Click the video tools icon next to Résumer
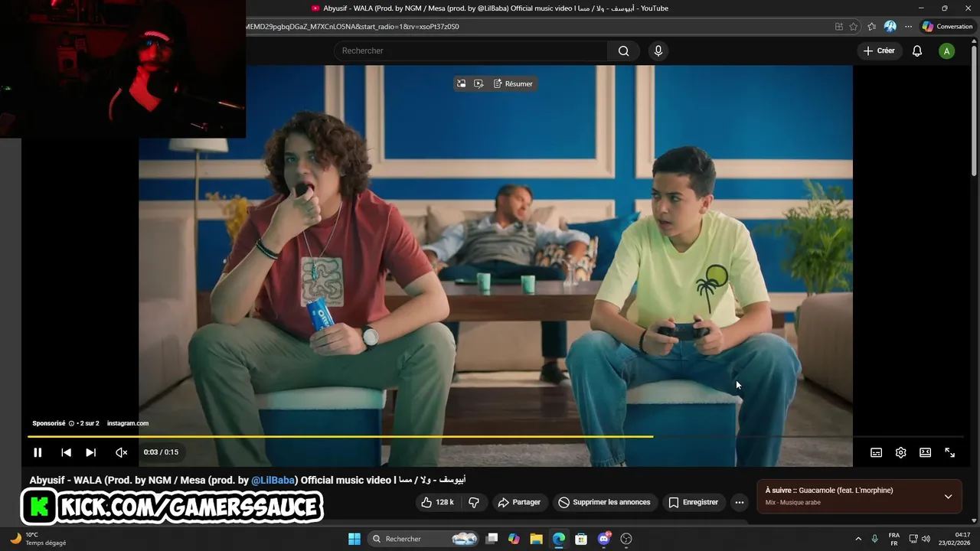The height and width of the screenshot is (551, 980). coord(479,83)
